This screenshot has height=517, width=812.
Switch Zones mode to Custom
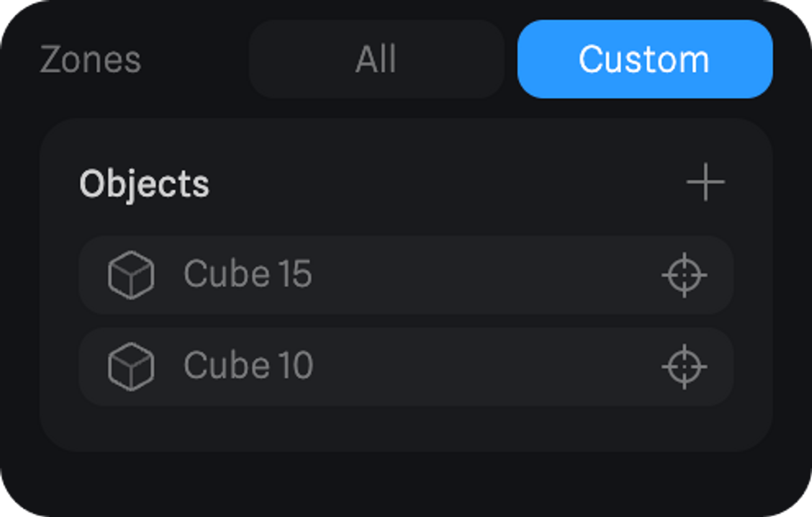(645, 59)
